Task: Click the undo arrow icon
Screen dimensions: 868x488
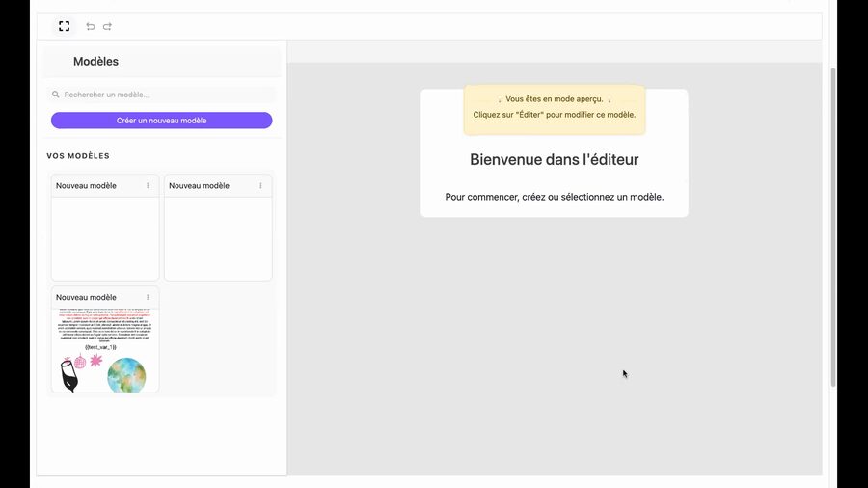Action: 91,26
